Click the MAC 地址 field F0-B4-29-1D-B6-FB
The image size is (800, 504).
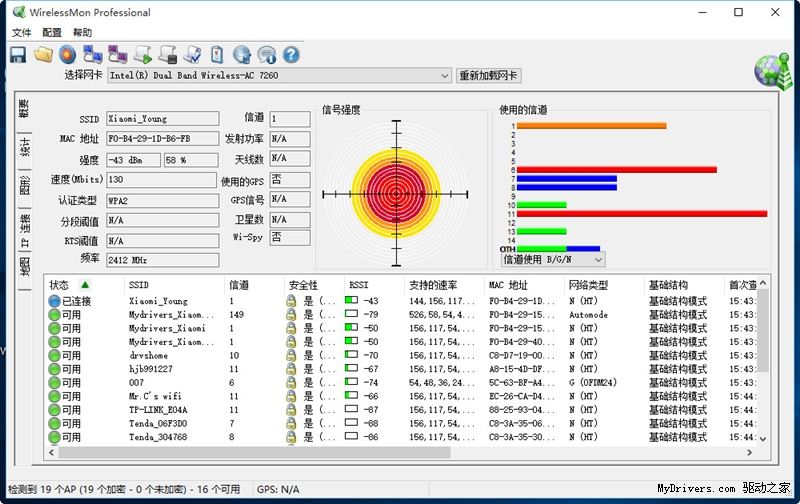click(163, 139)
